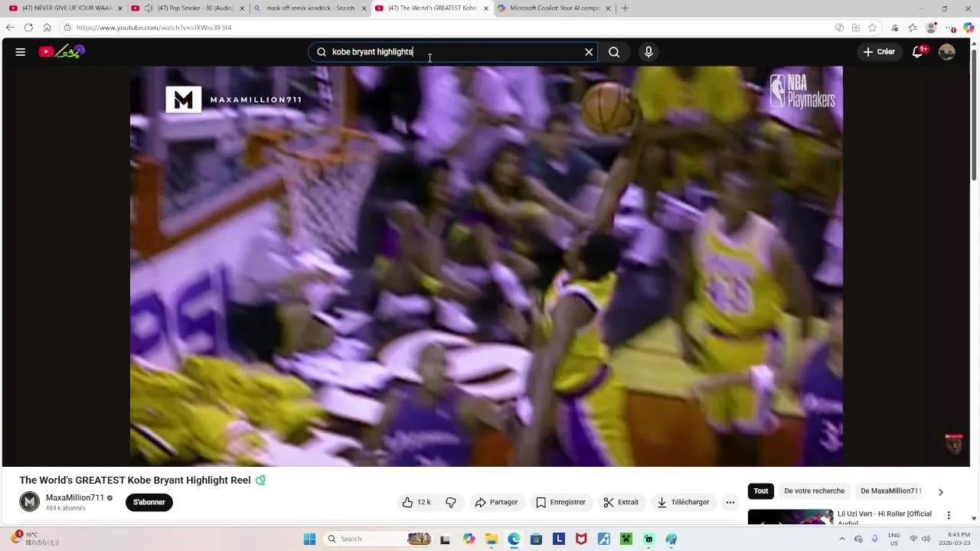Close the Pop Smoke tab
Viewport: 980px width, 551px height.
243,8
